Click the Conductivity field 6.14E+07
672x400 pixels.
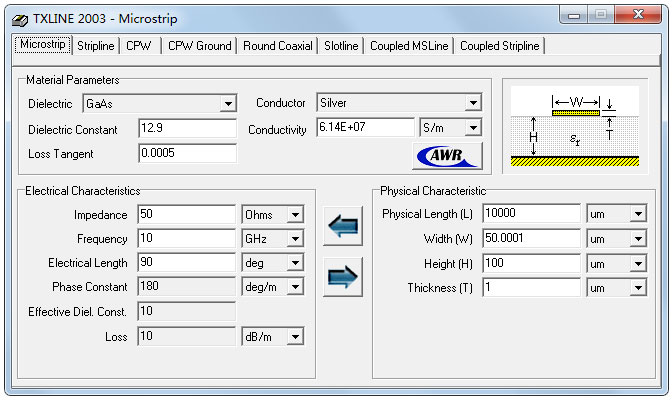click(x=366, y=127)
